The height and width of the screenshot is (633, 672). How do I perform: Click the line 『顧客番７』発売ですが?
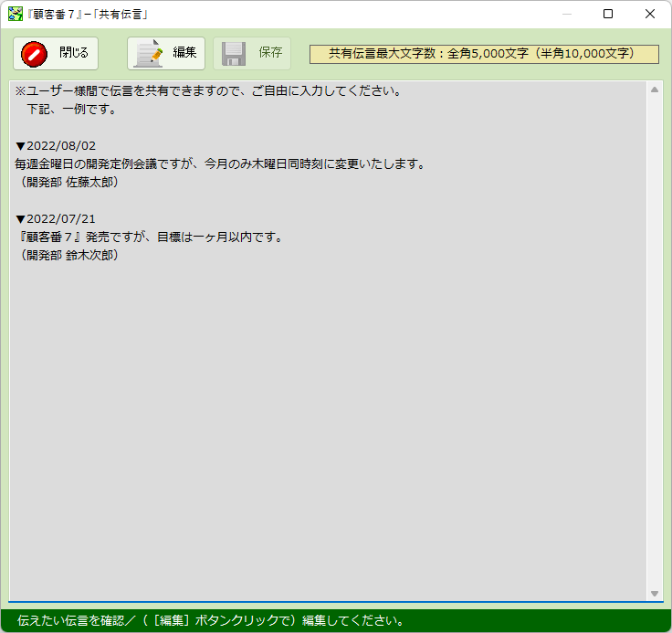pos(149,237)
